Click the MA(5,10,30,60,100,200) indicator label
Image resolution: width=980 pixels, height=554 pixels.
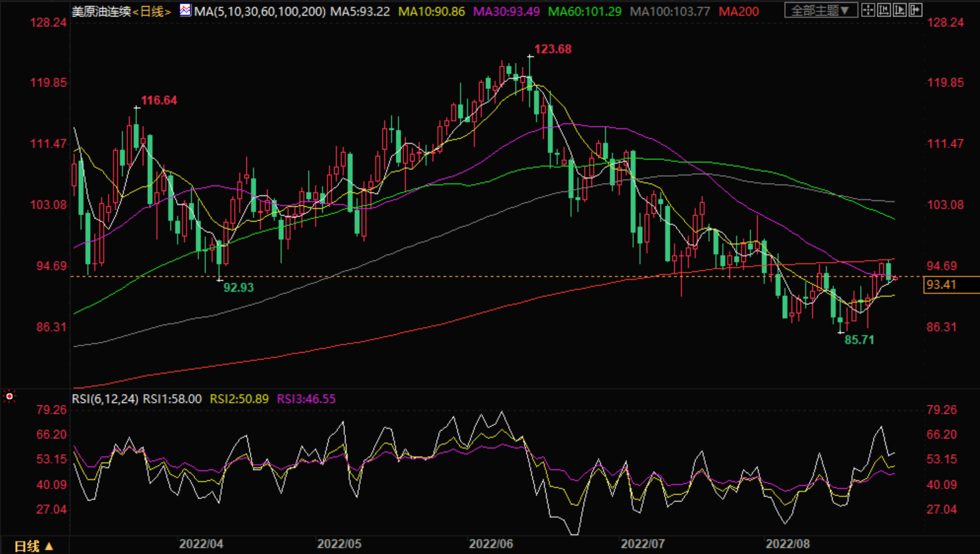[260, 12]
